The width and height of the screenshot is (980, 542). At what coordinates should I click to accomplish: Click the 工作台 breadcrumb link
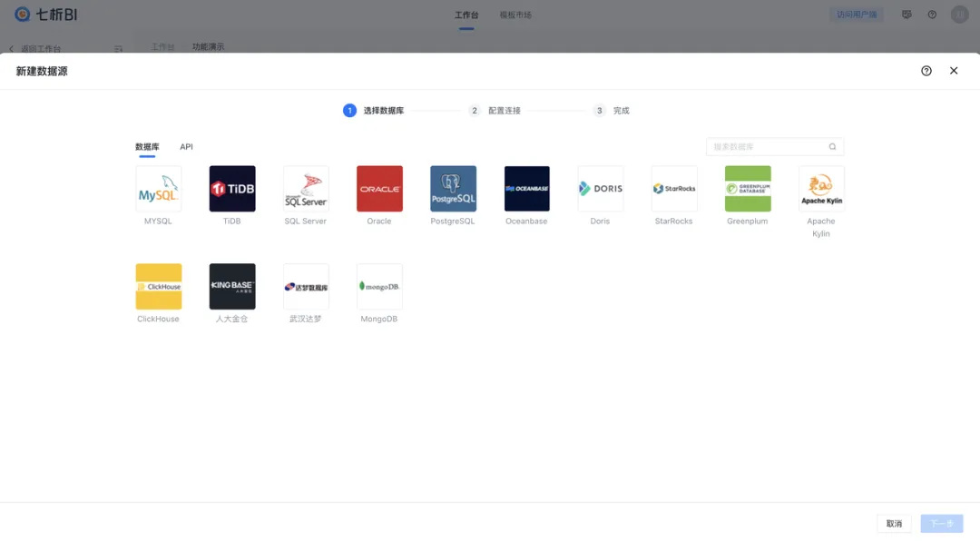pyautogui.click(x=162, y=47)
